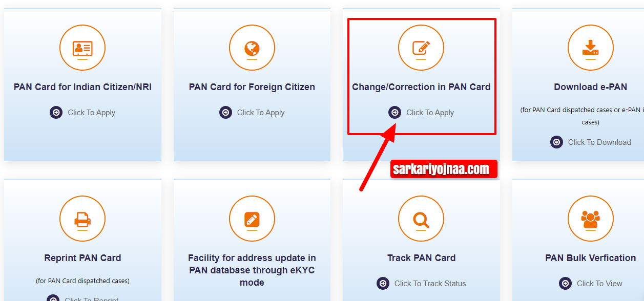
Task: Click the Download e-PAN tray icon
Action: click(x=591, y=48)
